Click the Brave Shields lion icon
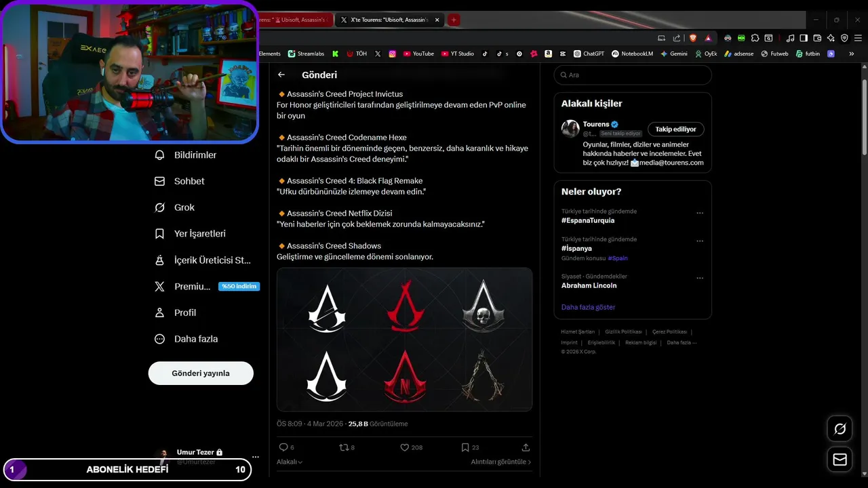Viewport: 868px width, 488px height. point(692,39)
